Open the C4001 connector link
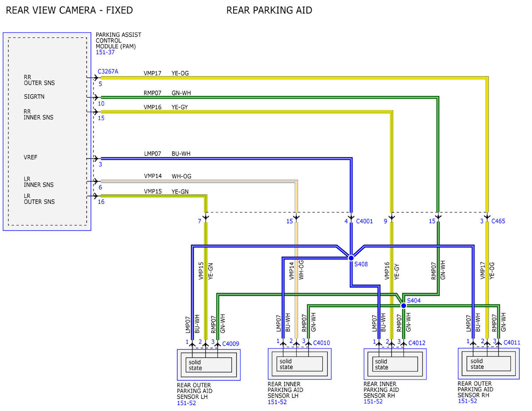The image size is (532, 411). point(364,221)
